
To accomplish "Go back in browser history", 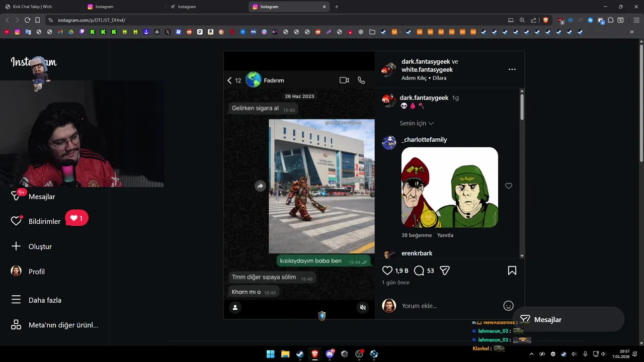I will click(7, 20).
